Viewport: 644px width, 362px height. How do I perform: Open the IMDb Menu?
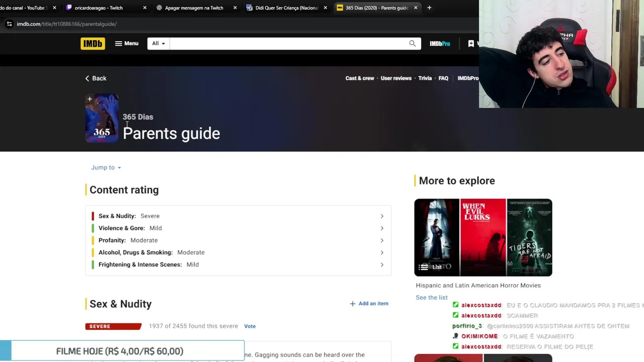click(x=127, y=44)
